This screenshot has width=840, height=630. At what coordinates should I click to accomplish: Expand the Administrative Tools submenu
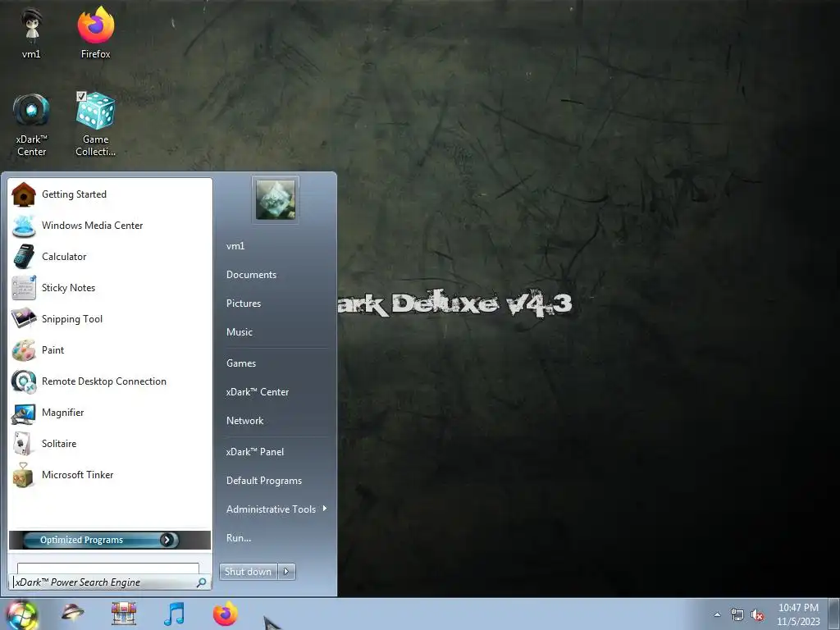[x=325, y=509]
